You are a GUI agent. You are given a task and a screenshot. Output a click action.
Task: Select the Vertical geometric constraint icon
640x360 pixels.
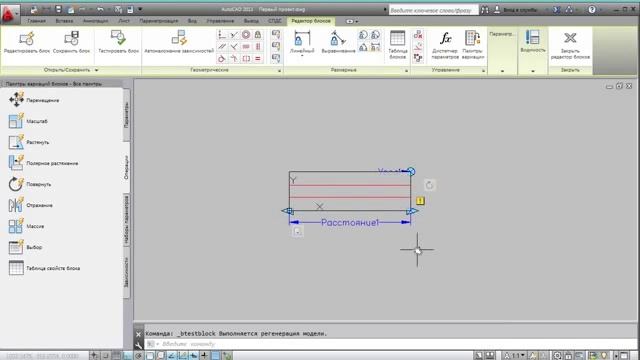tap(258, 47)
